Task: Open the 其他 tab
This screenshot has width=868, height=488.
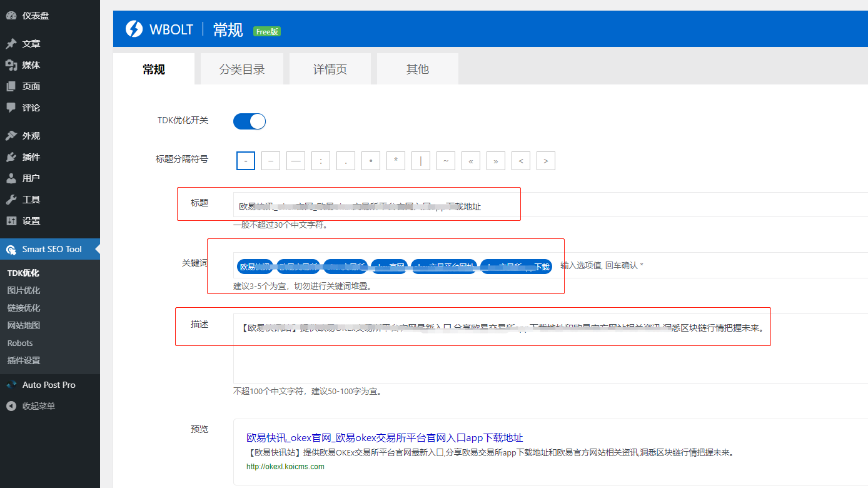Action: click(x=418, y=69)
